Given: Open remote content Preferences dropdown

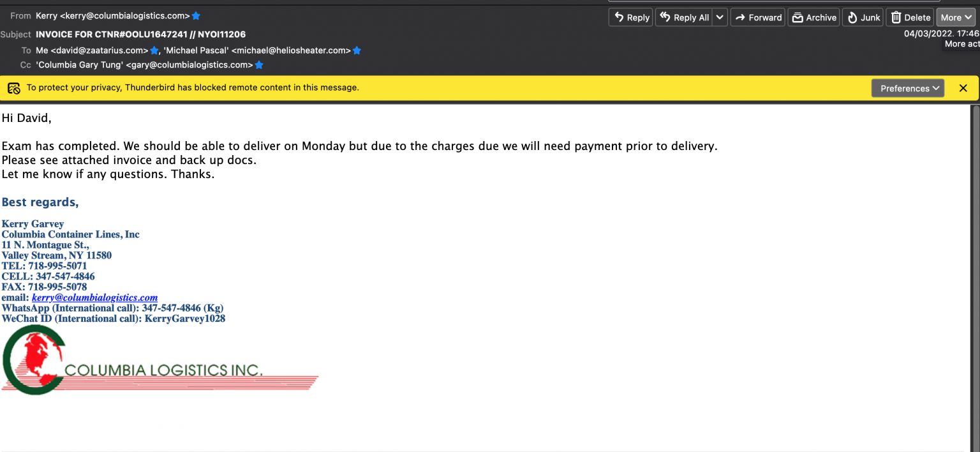Looking at the screenshot, I should [907, 88].
